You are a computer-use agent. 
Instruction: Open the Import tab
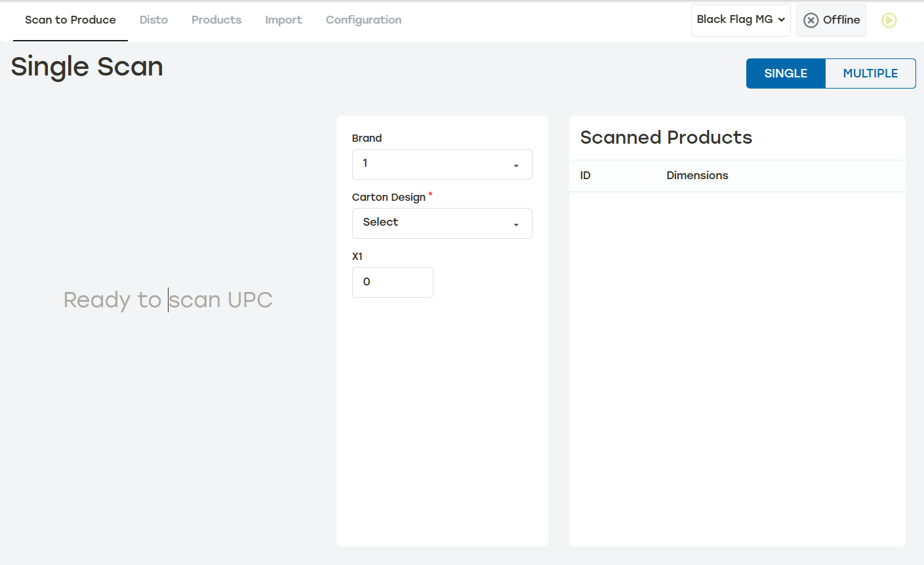click(x=283, y=20)
